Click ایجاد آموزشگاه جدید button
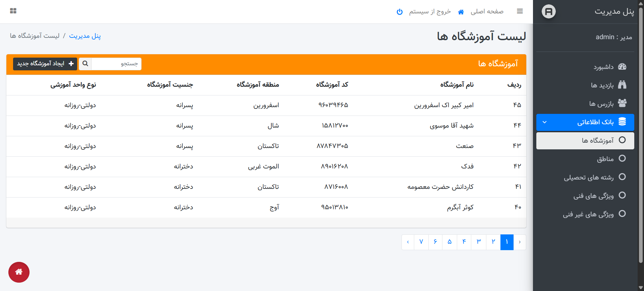Viewport: 644px width, 291px height. [45, 64]
